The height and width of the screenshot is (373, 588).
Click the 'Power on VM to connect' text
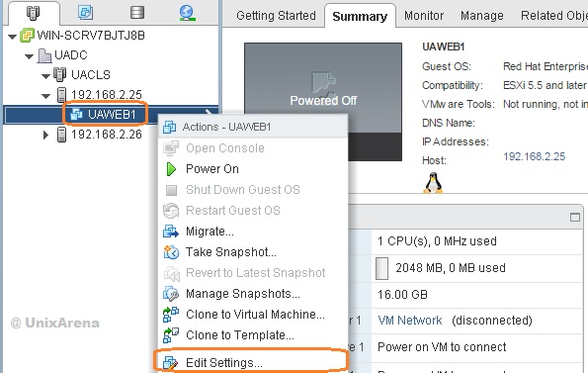click(442, 347)
